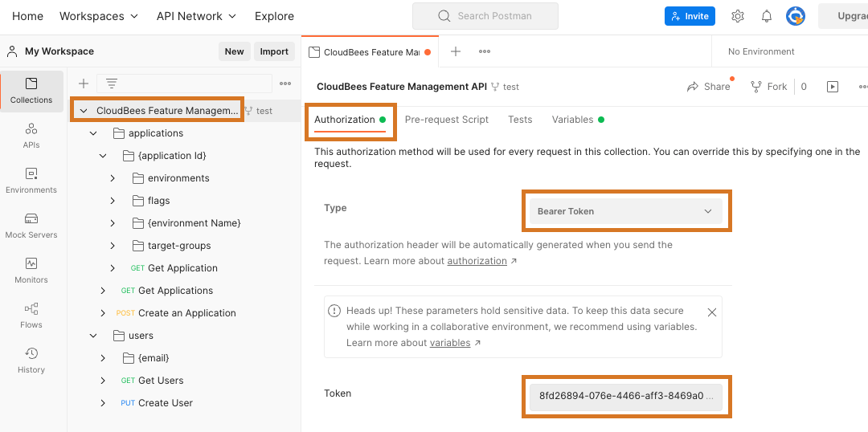Switch to the Pre-request Script tab

click(446, 120)
